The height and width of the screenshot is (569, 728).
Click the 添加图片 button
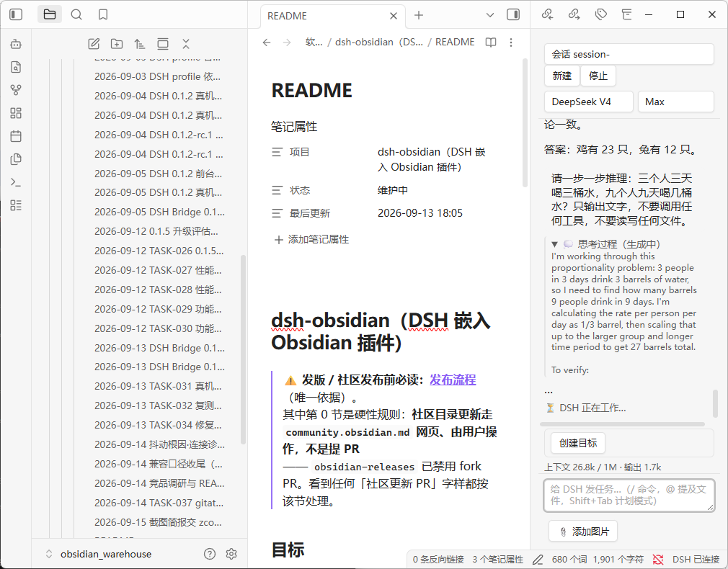pos(583,532)
